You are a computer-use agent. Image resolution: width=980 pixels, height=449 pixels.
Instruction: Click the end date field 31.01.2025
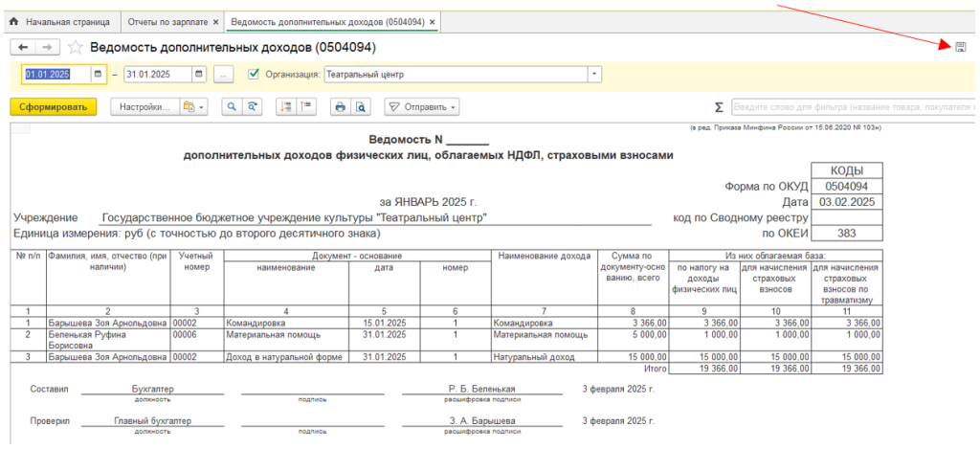click(158, 75)
